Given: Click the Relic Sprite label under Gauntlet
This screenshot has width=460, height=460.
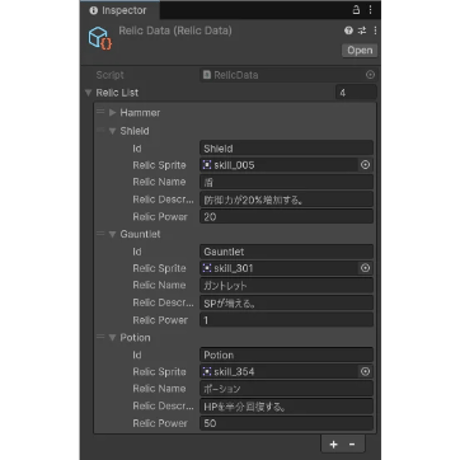Looking at the screenshot, I should [159, 268].
